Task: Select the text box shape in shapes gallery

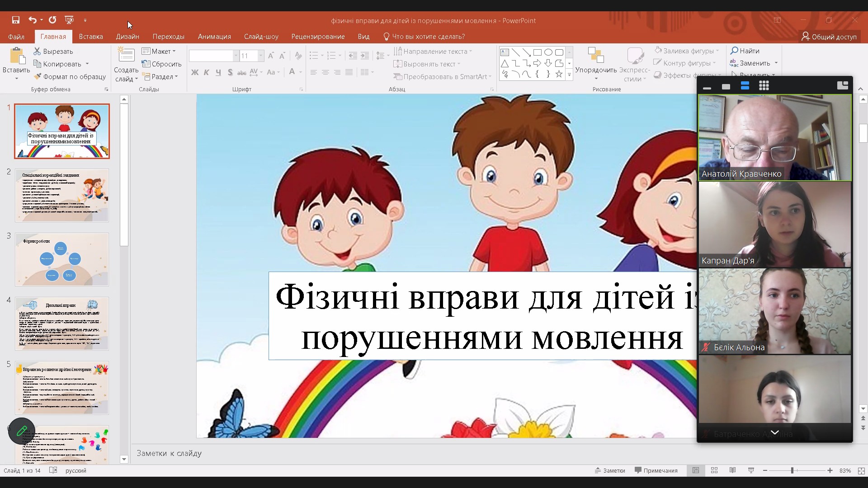Action: 505,52
